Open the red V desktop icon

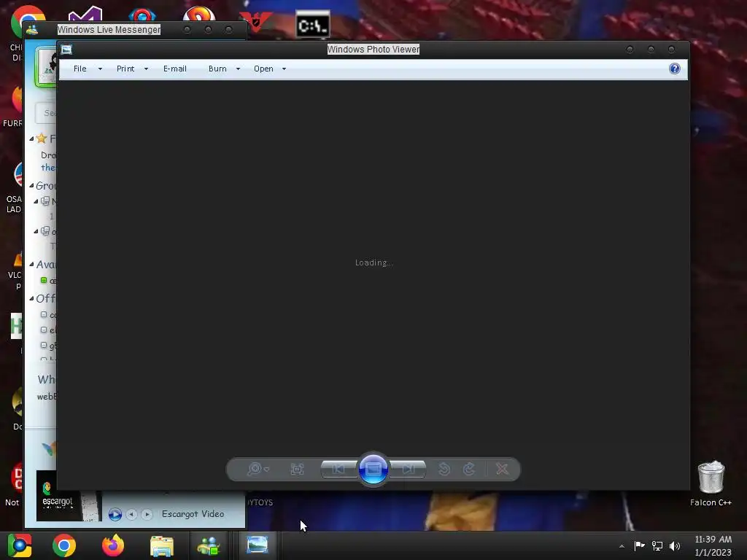[x=255, y=21]
